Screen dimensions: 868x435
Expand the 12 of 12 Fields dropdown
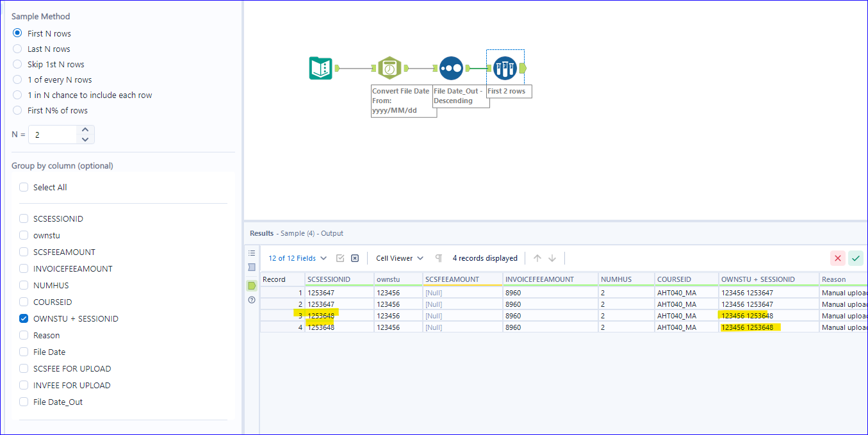click(297, 258)
